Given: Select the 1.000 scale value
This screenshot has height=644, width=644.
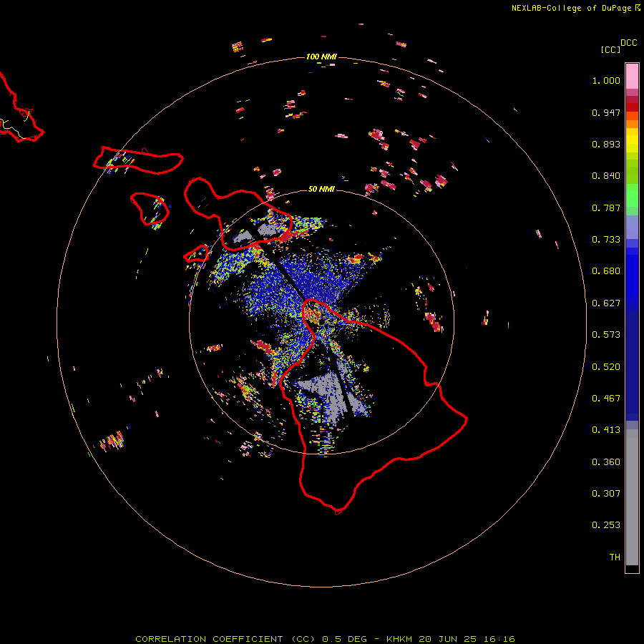Looking at the screenshot, I should pos(606,80).
